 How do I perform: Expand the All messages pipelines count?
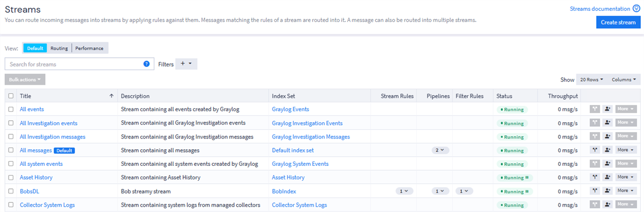tap(440, 150)
